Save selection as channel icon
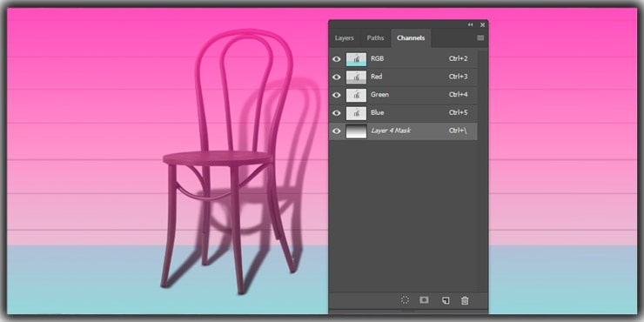Screen dimensions: 644x322 coord(425,300)
